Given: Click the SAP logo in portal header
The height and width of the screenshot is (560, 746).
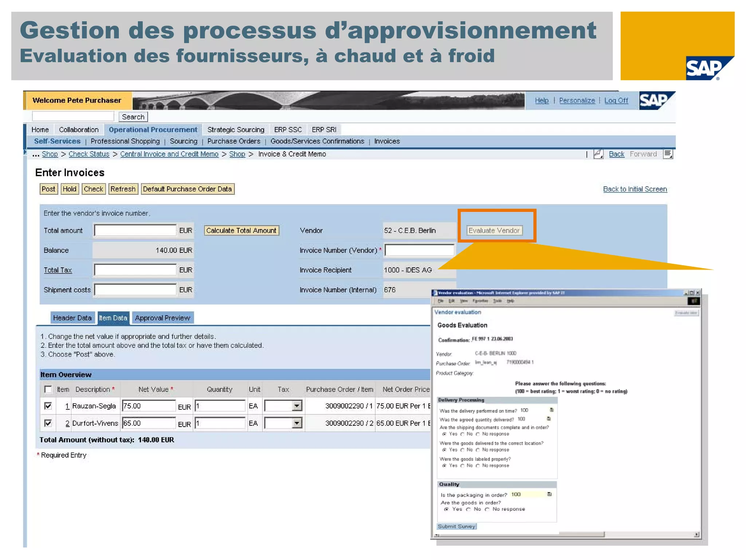Looking at the screenshot, I should click(657, 101).
